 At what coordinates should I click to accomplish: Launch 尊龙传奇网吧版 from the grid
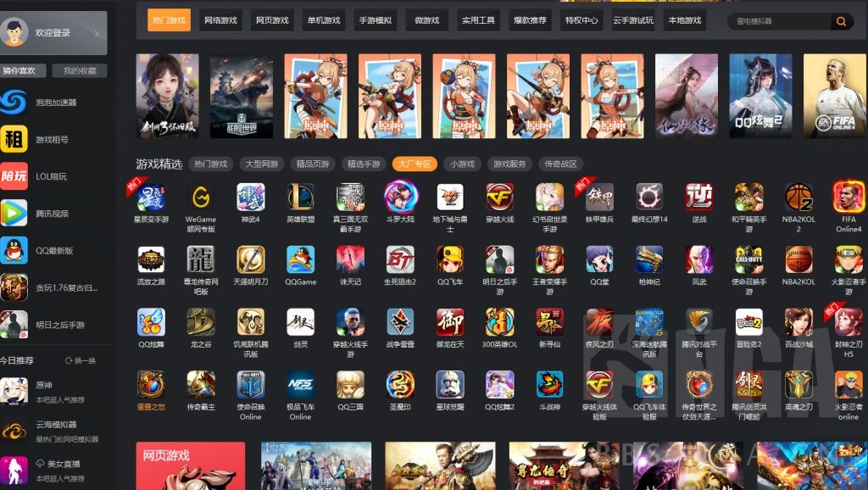point(201,259)
